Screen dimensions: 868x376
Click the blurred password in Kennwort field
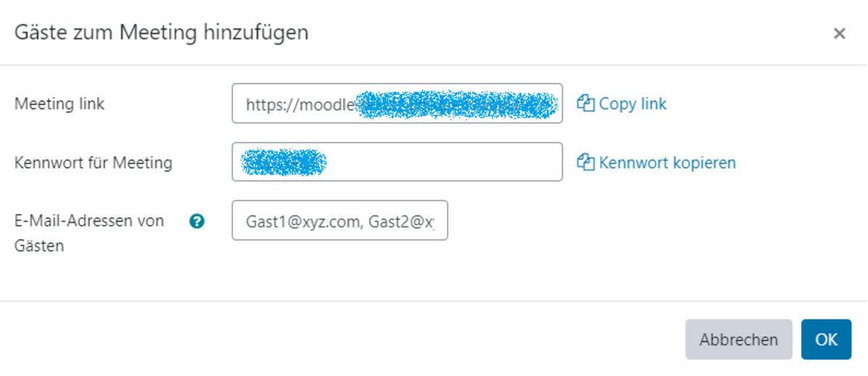(284, 162)
